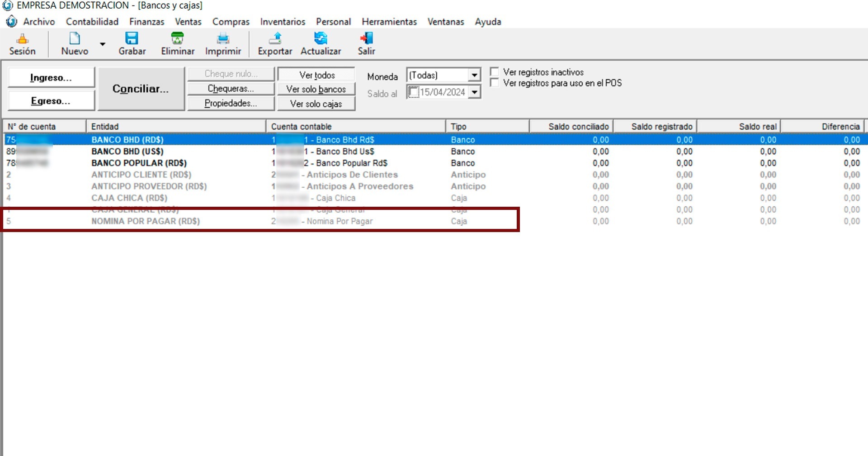Click the Conciliar button

pyautogui.click(x=141, y=89)
